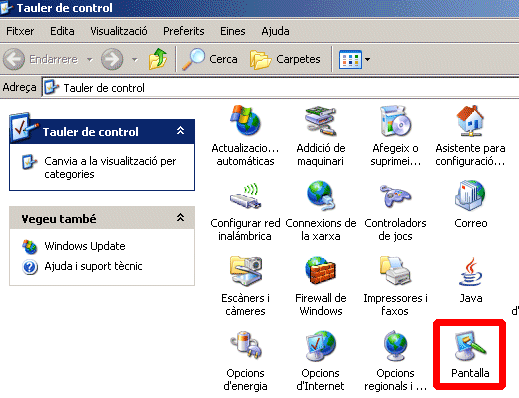
Task: Click the address bar Tauler de control icon
Action: click(x=52, y=87)
